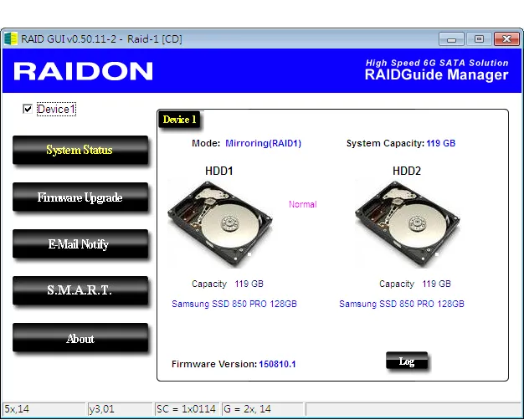Click the RAID GUI title bar app icon
524x420 pixels.
(11, 38)
